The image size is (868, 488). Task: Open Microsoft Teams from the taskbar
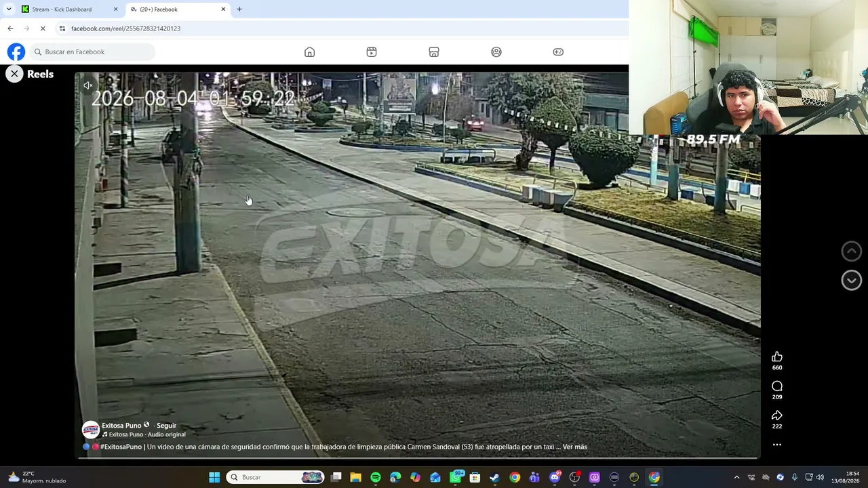coord(534,477)
